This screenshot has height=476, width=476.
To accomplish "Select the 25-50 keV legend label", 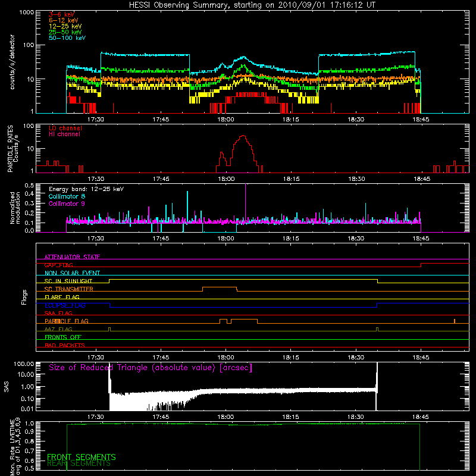I will tap(65, 32).
